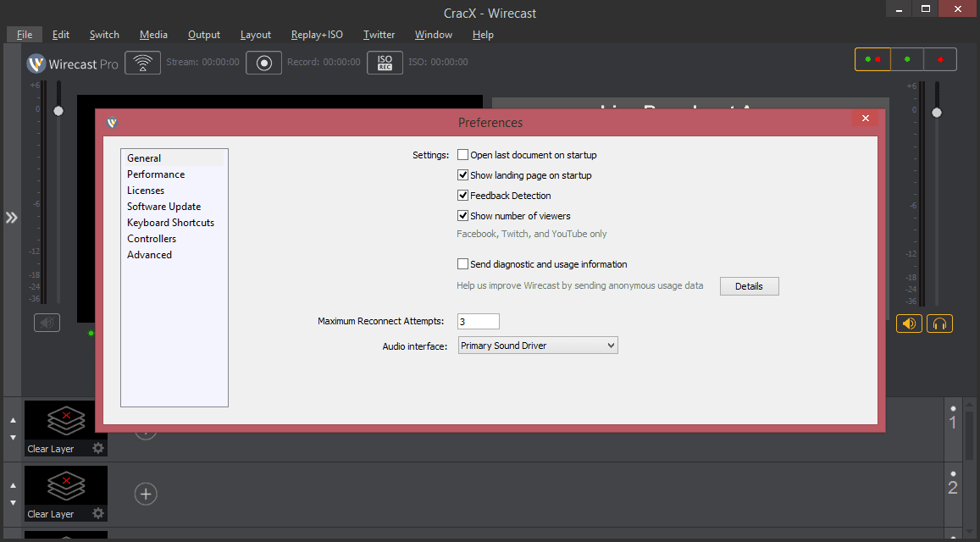Uncheck Show number of viewers
Viewport: 980px width, 542px height.
click(462, 216)
